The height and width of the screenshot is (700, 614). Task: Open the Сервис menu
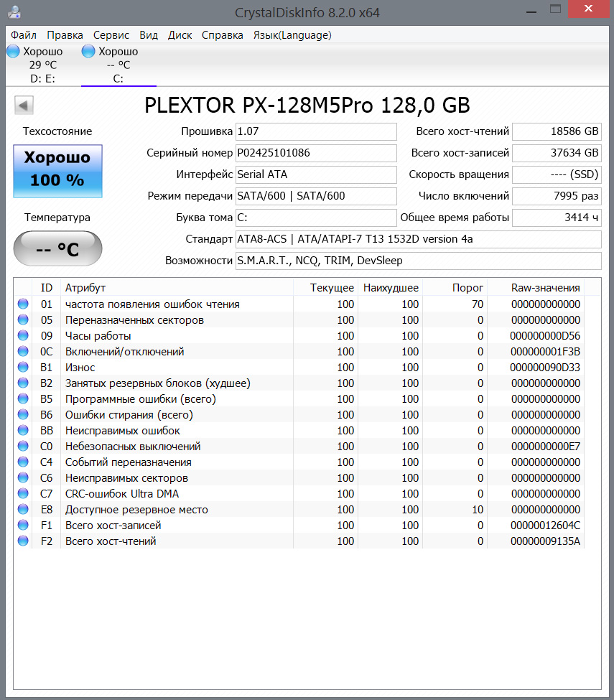click(x=111, y=35)
